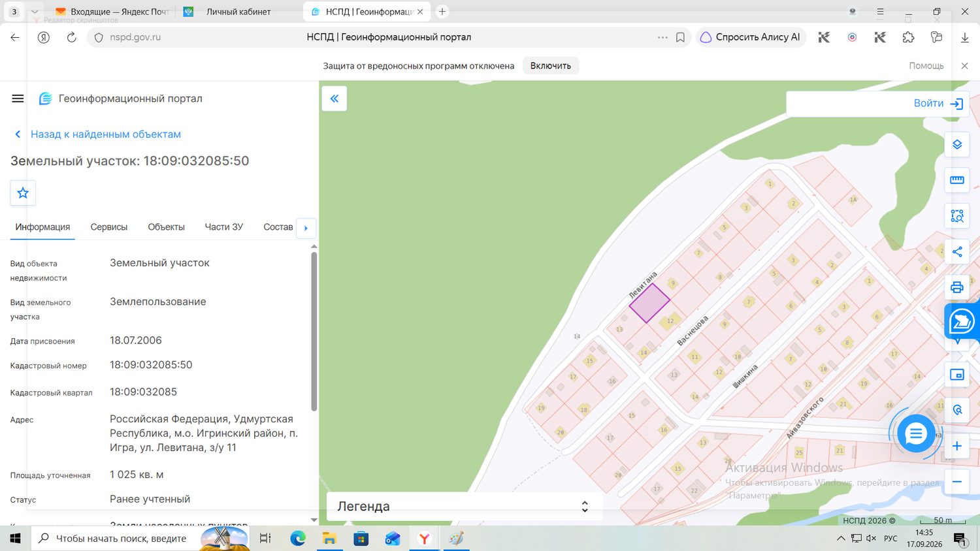Open browser downloads
This screenshot has height=551, width=980.
coord(964,37)
